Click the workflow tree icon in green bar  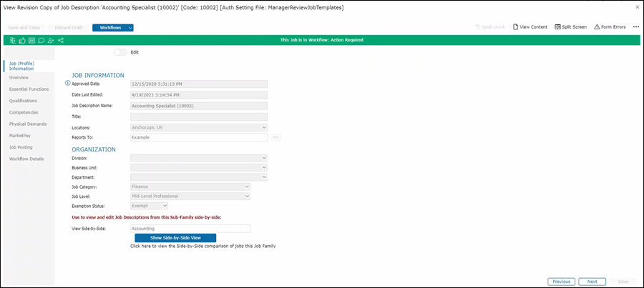[x=12, y=40]
